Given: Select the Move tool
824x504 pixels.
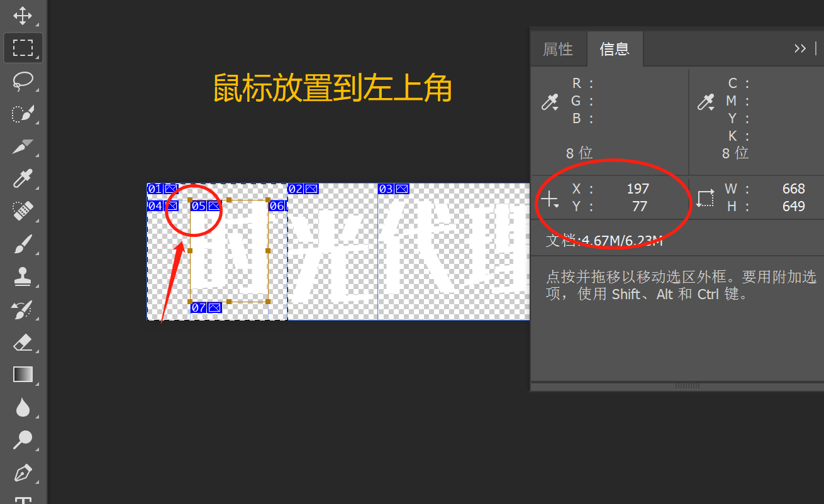Looking at the screenshot, I should 23,16.
